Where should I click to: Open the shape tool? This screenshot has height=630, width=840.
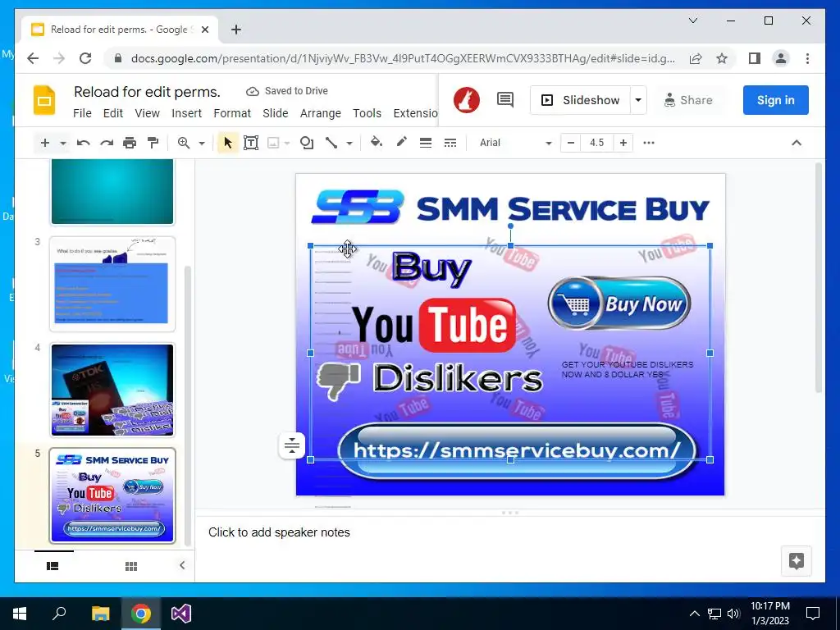(x=307, y=143)
